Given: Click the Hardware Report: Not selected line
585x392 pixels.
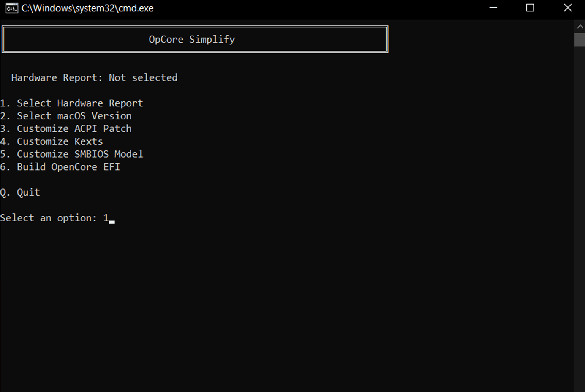Looking at the screenshot, I should (x=94, y=77).
